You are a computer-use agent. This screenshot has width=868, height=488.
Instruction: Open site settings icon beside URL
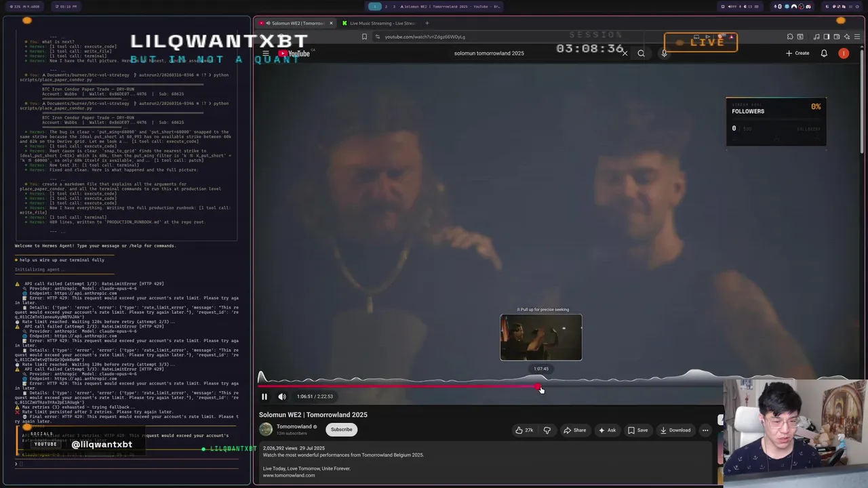(x=378, y=37)
